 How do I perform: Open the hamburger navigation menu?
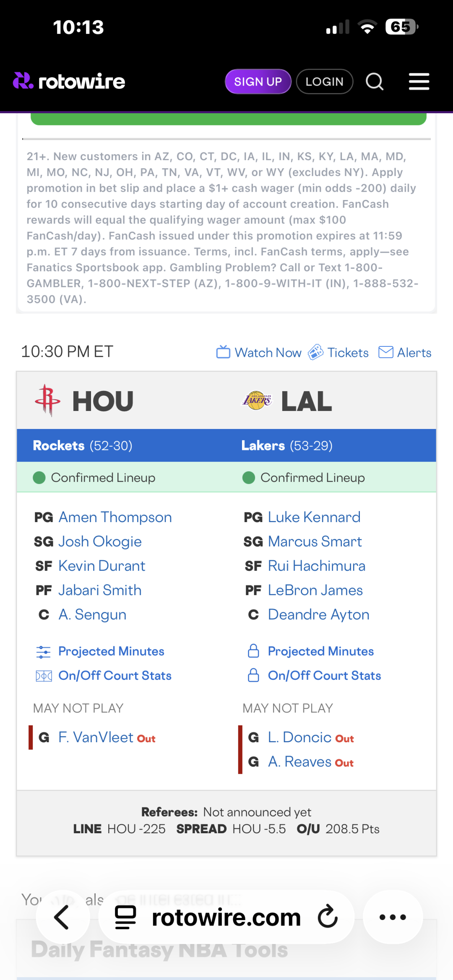click(x=419, y=81)
